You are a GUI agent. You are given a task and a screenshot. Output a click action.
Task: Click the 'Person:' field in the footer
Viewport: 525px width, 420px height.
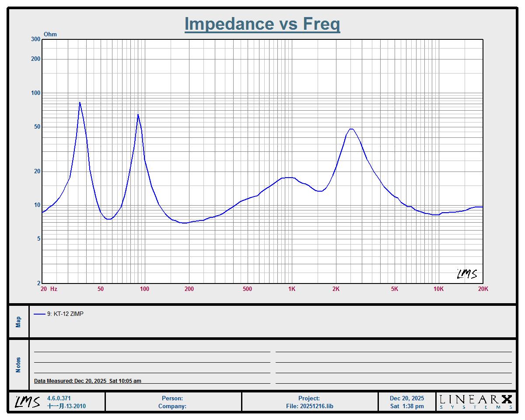click(x=172, y=398)
